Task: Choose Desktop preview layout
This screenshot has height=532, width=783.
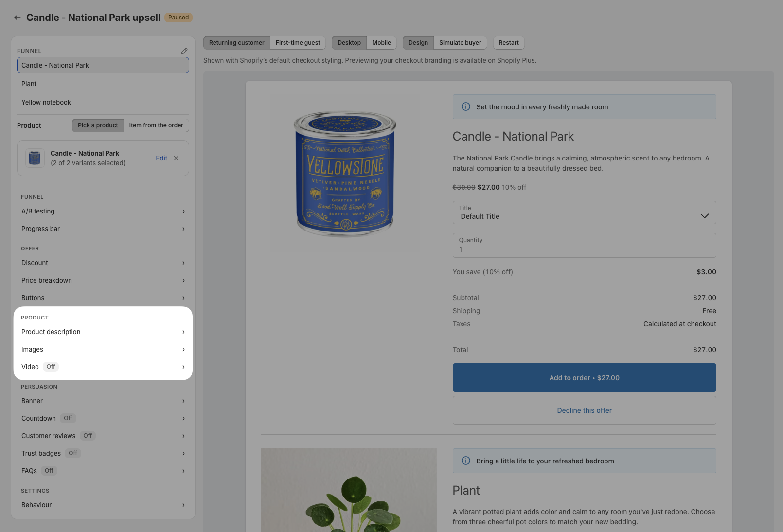Action: coord(349,43)
